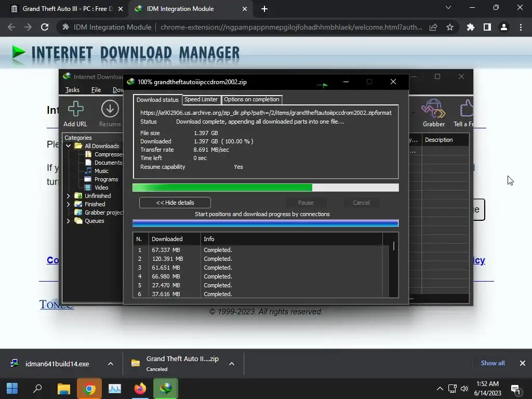
Task: Switch to Download status tab
Action: (x=157, y=100)
